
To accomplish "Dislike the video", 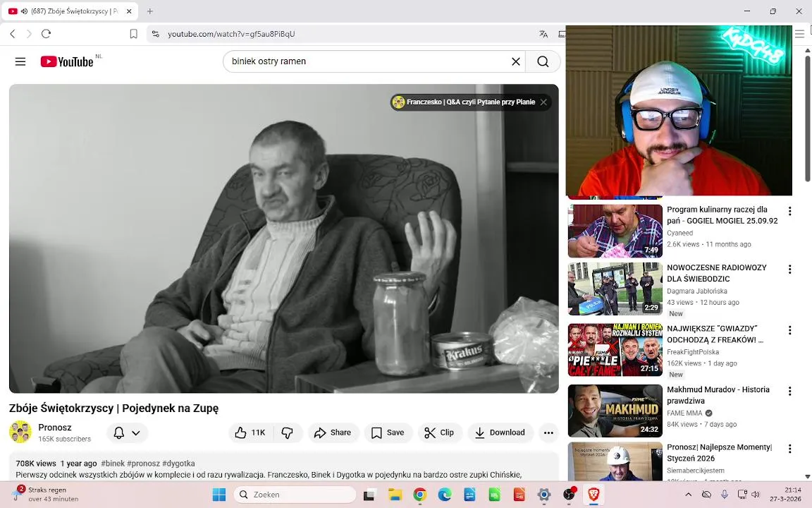I will click(x=288, y=433).
